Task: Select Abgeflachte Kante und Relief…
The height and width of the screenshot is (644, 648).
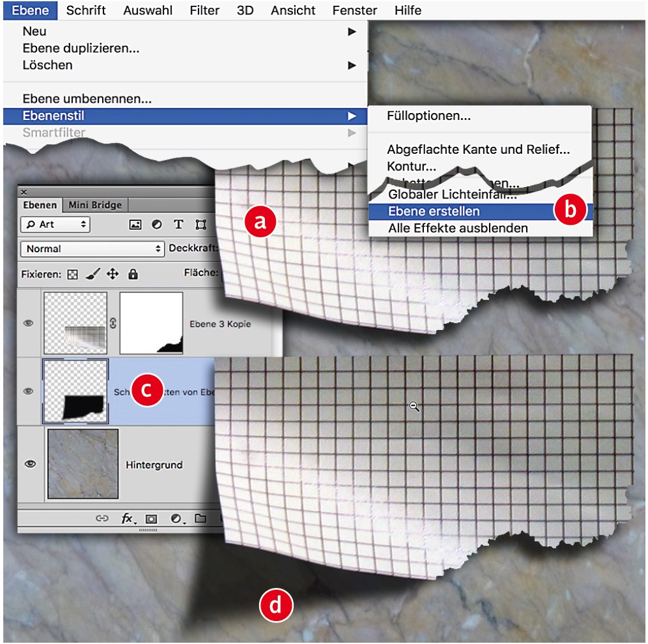Action: (480, 149)
